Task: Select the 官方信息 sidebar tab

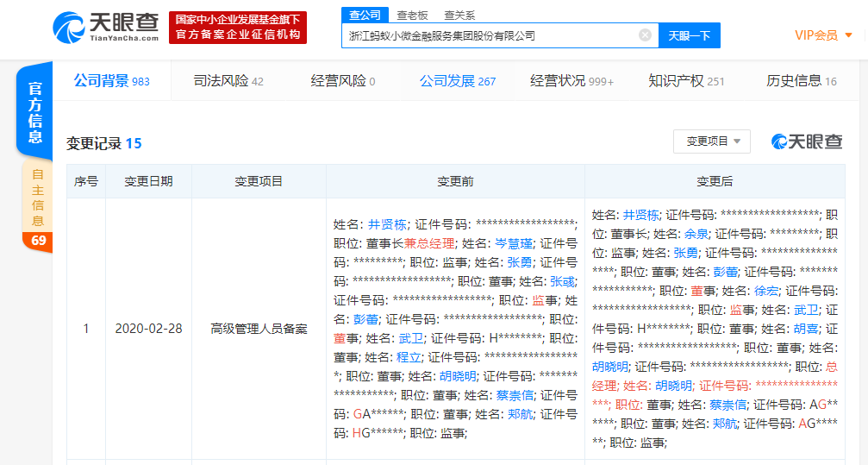Action: pos(35,112)
